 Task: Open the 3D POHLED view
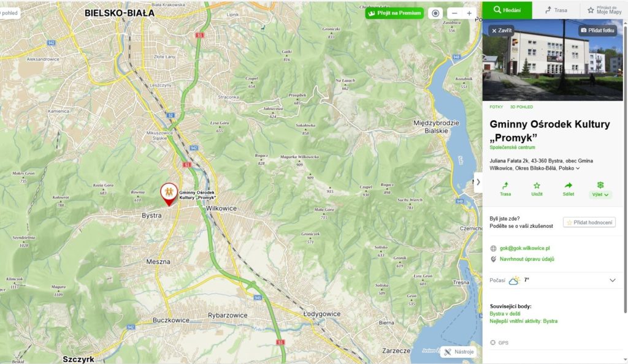[x=521, y=107]
